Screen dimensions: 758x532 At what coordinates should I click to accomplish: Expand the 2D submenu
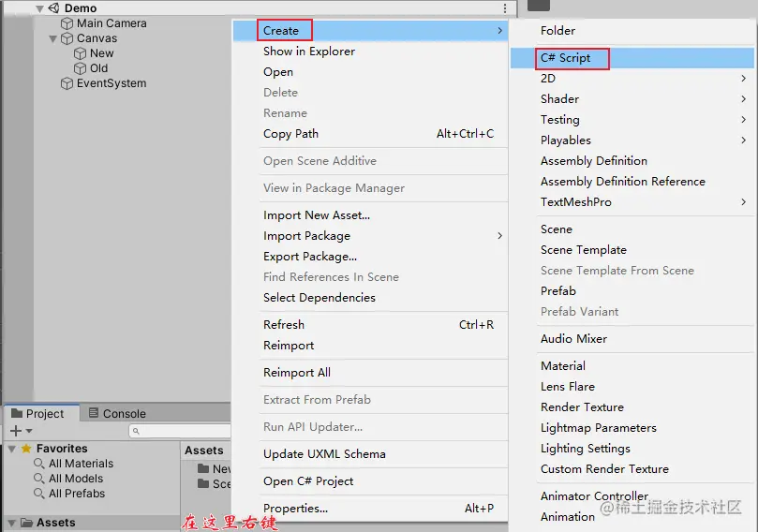[x=744, y=79]
